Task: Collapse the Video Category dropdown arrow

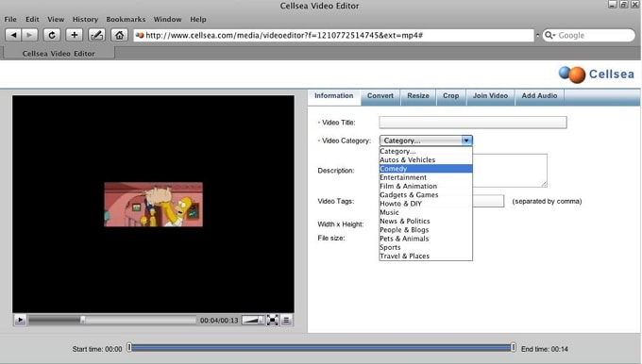Action: coord(466,141)
